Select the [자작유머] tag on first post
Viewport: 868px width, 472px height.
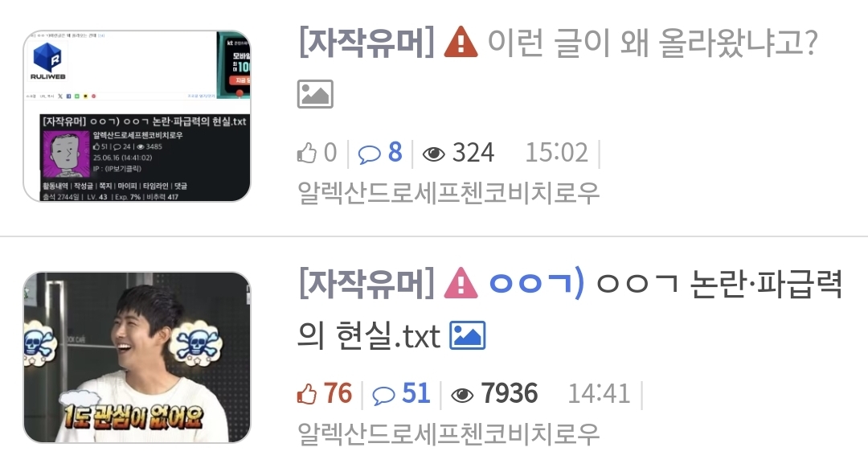click(366, 42)
